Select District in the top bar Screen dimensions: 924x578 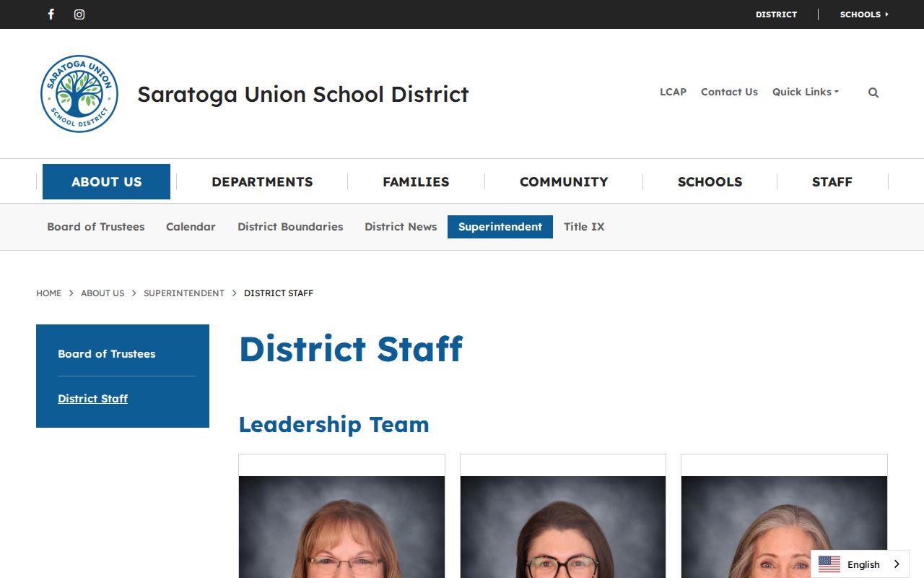776,14
